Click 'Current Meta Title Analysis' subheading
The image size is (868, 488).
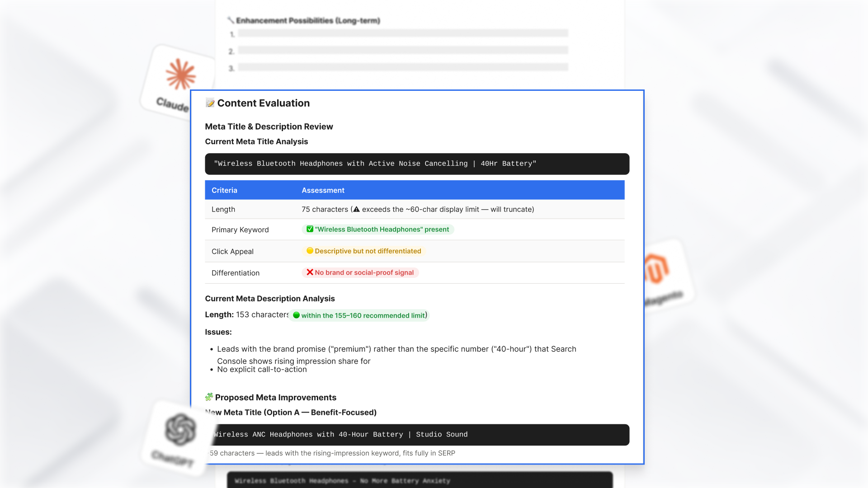tap(256, 141)
